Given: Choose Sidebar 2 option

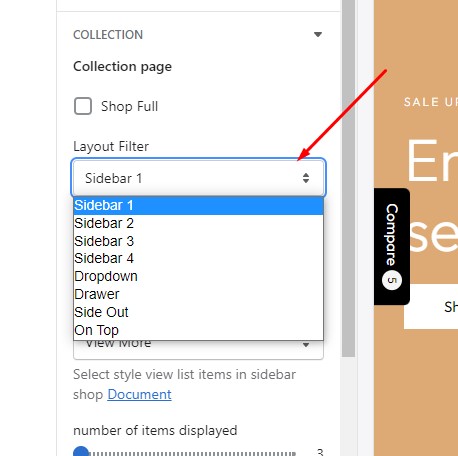Looking at the screenshot, I should point(198,223).
